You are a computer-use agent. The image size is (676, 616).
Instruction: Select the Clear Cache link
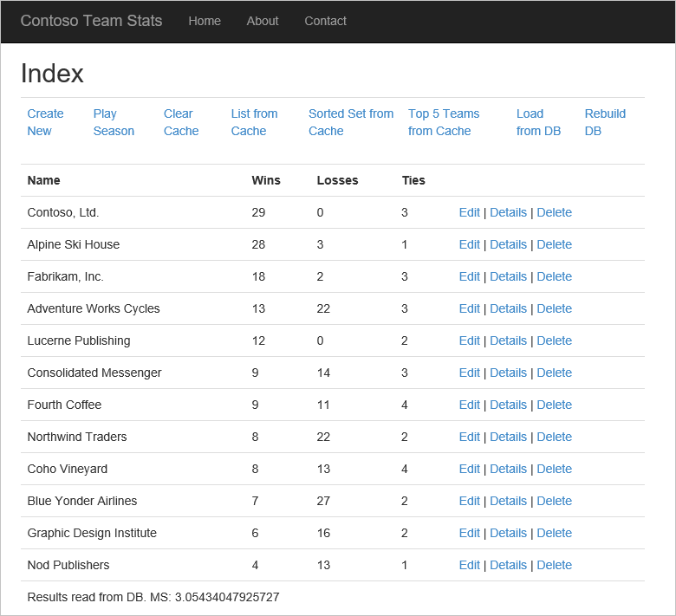181,122
